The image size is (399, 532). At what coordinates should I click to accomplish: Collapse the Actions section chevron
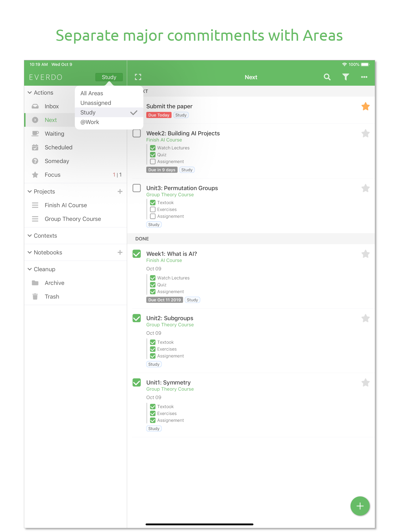[30, 93]
